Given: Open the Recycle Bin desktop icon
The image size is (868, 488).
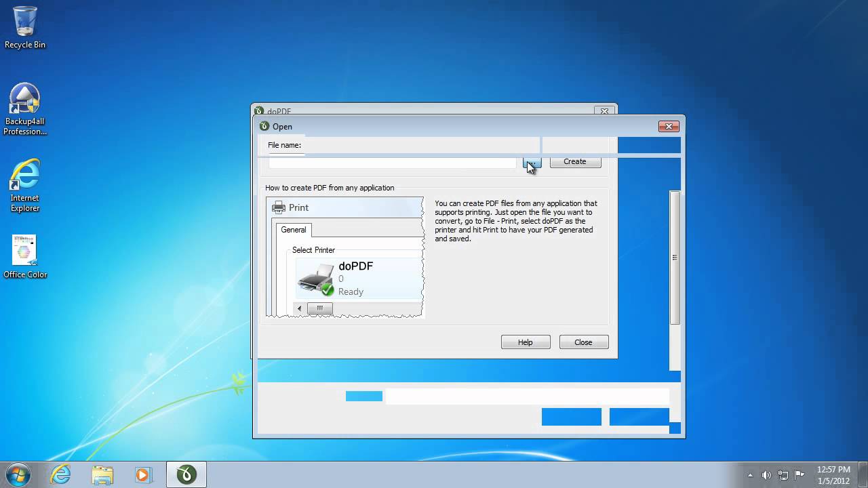Looking at the screenshot, I should pos(25,27).
